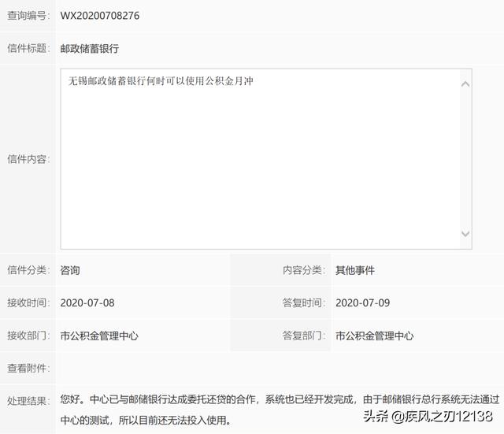Click the 信件标题 label
This screenshot has width=504, height=434.
tap(28, 49)
